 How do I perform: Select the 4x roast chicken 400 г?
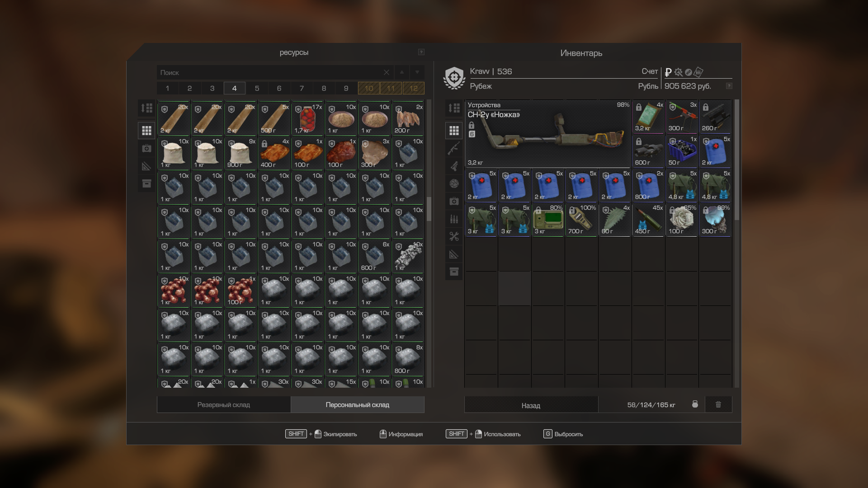point(274,153)
